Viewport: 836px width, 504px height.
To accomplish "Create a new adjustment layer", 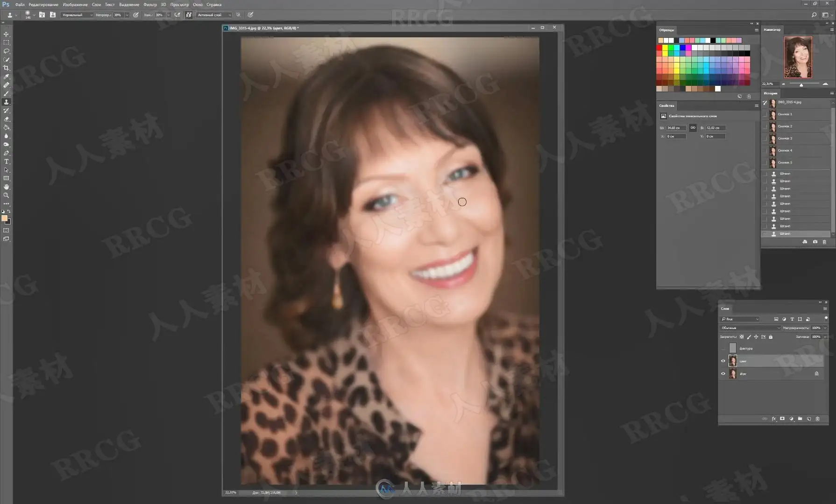I will (791, 419).
